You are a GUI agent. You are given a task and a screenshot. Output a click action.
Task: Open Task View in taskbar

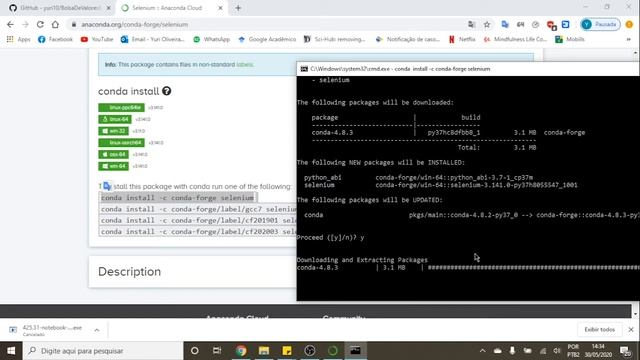(x=217, y=351)
